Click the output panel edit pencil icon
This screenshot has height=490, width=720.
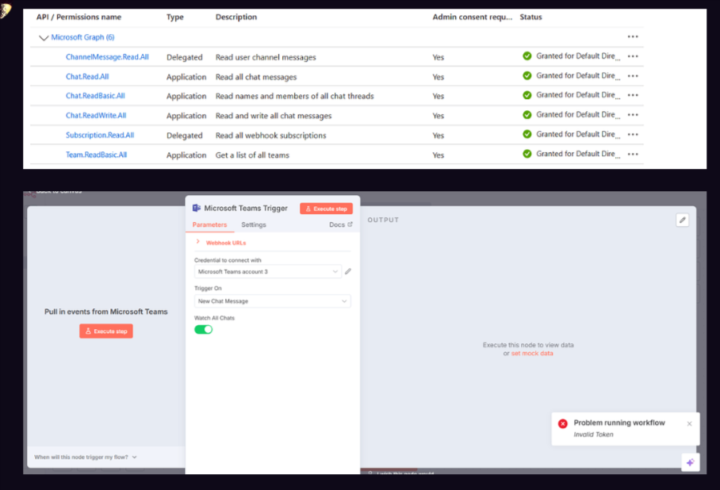coord(682,220)
